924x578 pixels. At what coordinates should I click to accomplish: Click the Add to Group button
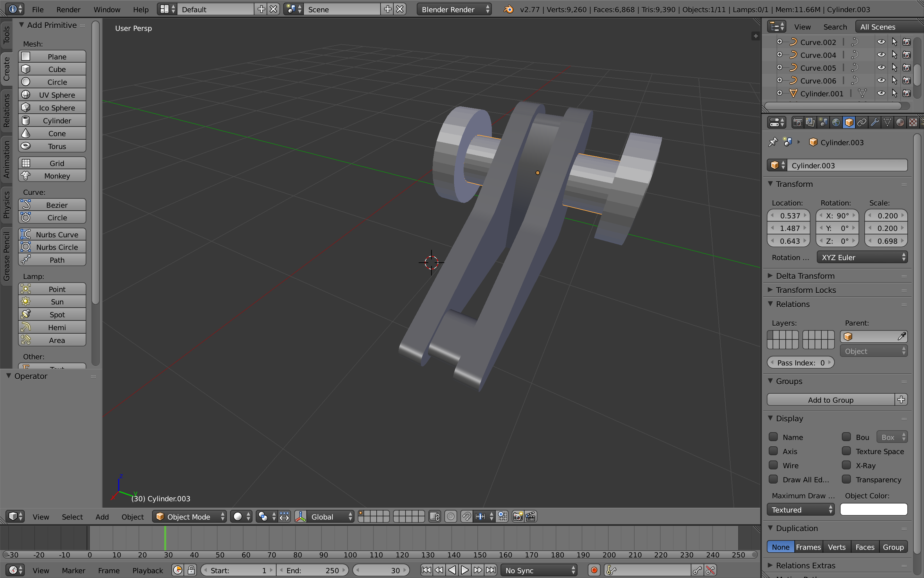(x=831, y=399)
